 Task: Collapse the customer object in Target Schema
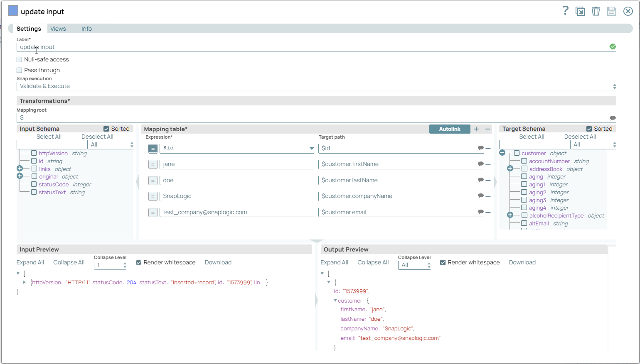pyautogui.click(x=502, y=153)
